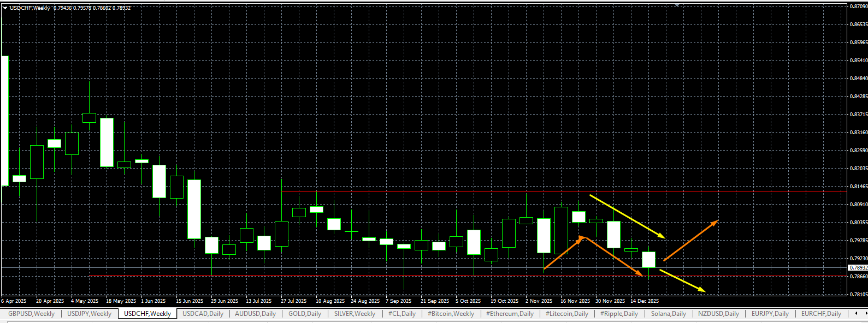This screenshot has height=323, width=868.
Task: Open the AUDUSD,Daily chart tab
Action: [256, 314]
